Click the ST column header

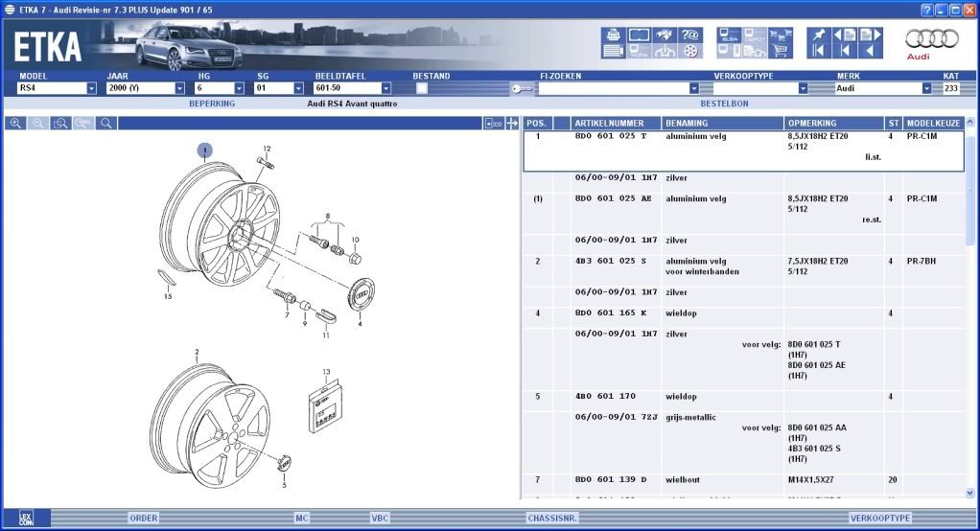coord(893,123)
